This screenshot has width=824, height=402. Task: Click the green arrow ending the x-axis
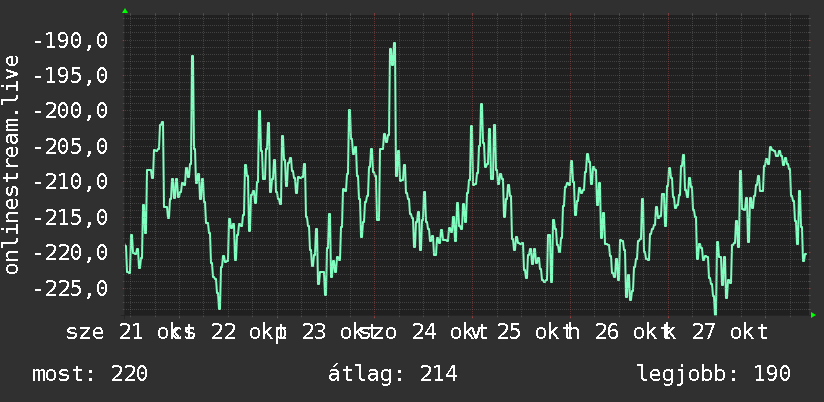pyautogui.click(x=813, y=315)
